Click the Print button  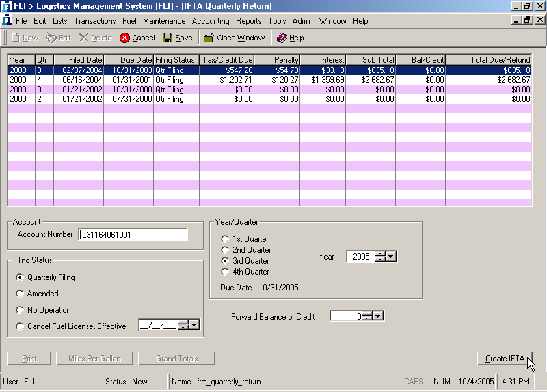click(x=29, y=359)
